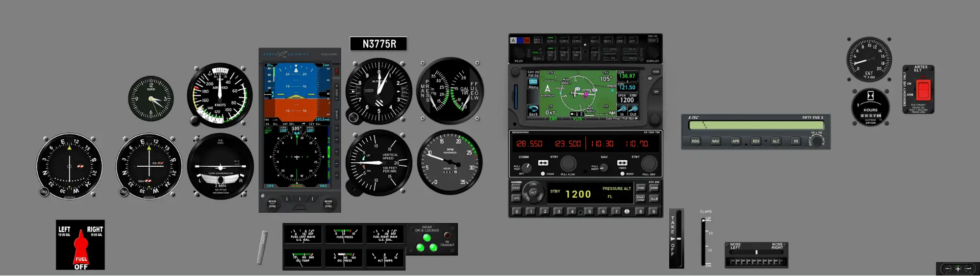The height and width of the screenshot is (276, 980).
Task: Click the Aspen left MODE SYNC knob
Action: point(273,203)
